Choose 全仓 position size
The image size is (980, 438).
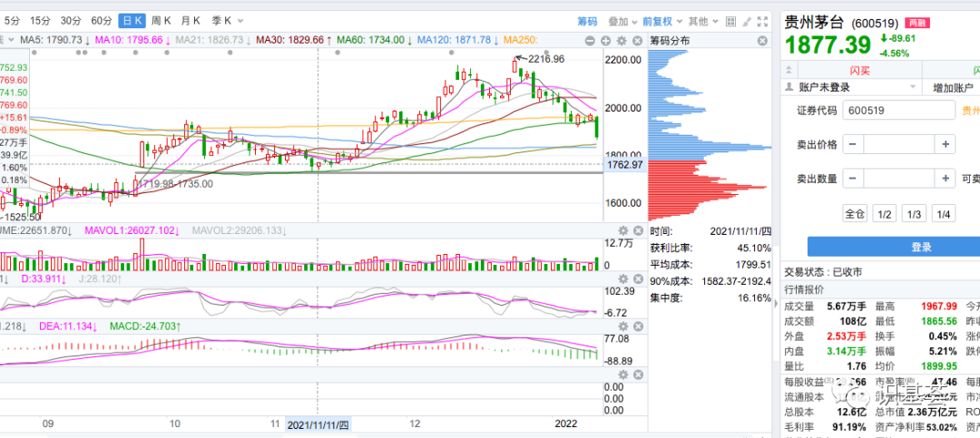(855, 214)
